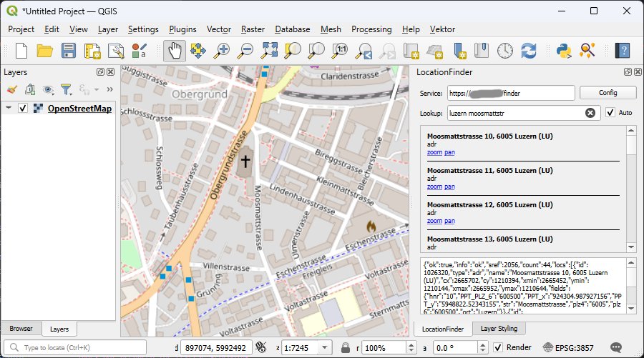
Task: Click New Spatial Bookmark icon
Action: point(459,51)
